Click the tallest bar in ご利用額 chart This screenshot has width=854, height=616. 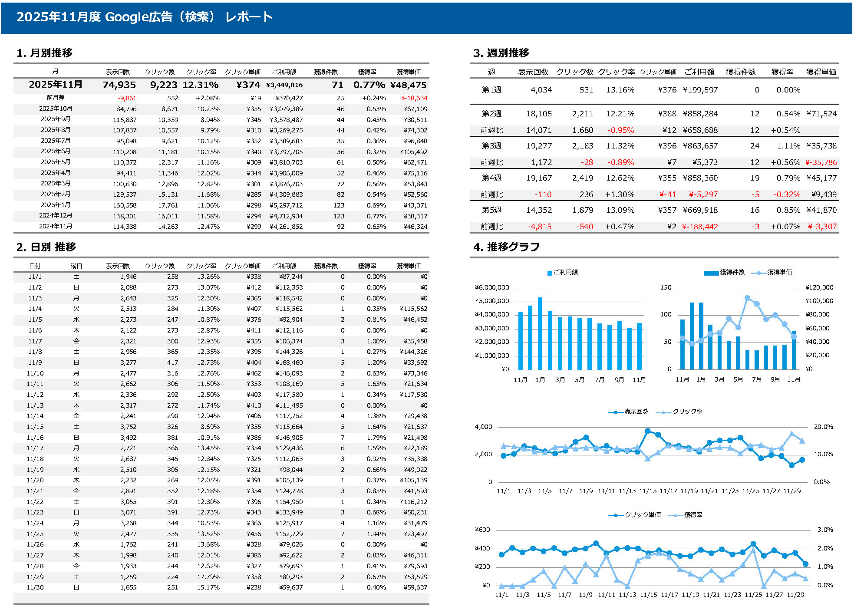tap(540, 333)
